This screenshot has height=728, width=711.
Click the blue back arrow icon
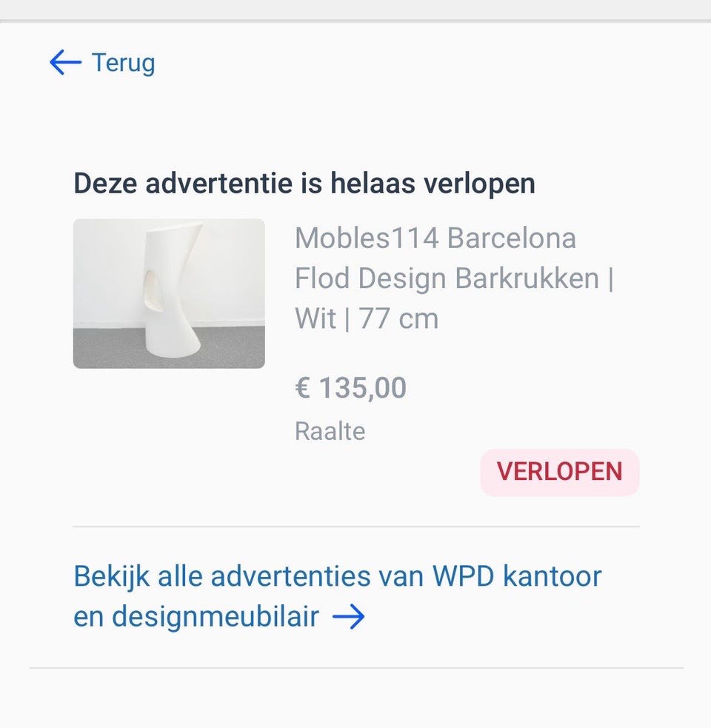tap(65, 63)
